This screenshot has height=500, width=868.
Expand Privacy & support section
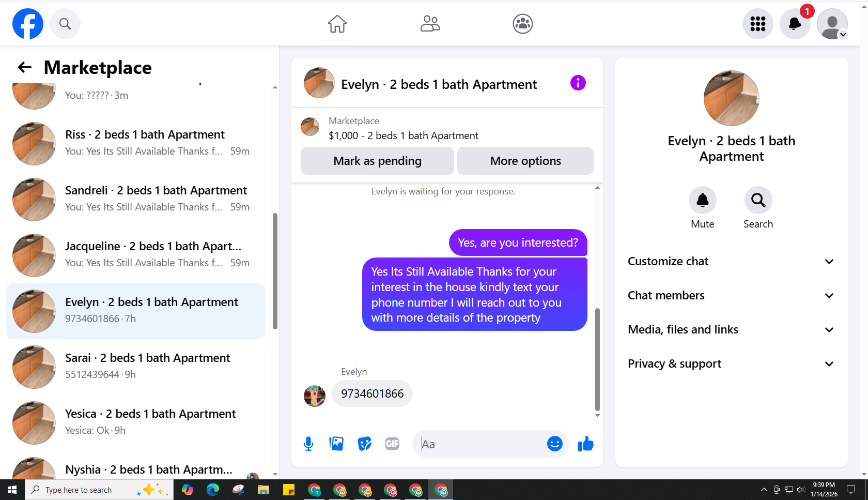point(731,364)
